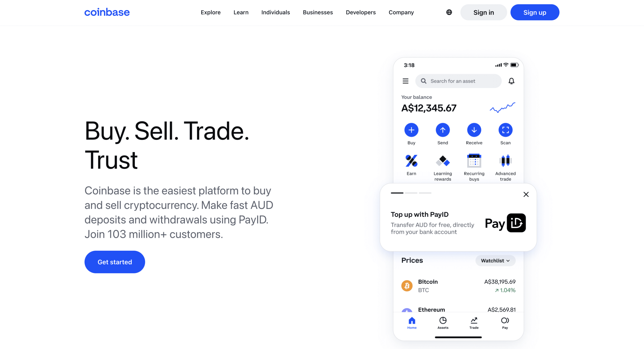Click the Receive icon in app
Screen dimensions: 644x349
[x=474, y=130]
